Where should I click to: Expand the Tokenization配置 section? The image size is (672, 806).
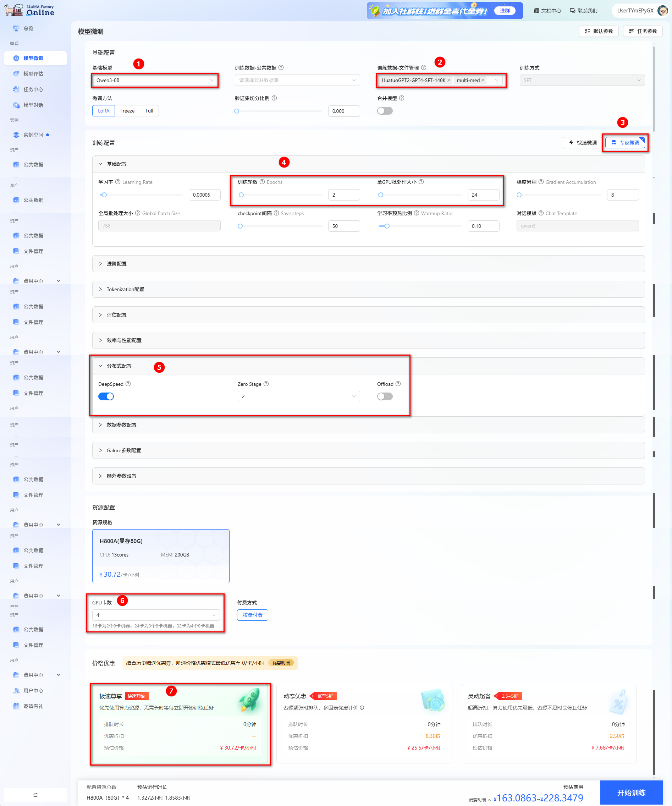click(368, 289)
